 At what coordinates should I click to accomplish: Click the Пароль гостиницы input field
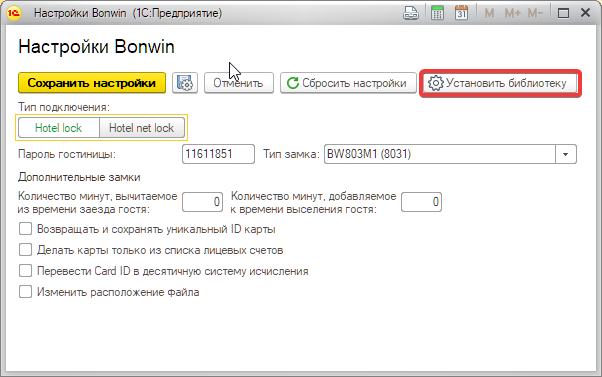(218, 154)
